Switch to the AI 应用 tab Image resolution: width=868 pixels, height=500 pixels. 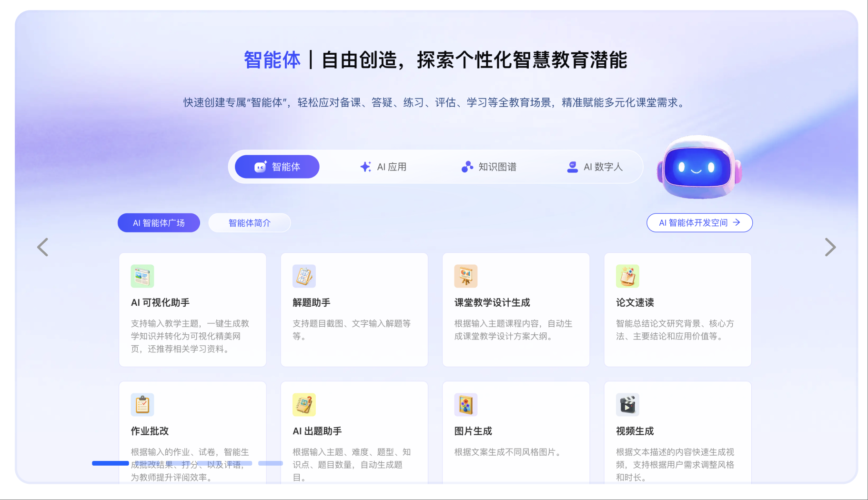[x=383, y=167]
